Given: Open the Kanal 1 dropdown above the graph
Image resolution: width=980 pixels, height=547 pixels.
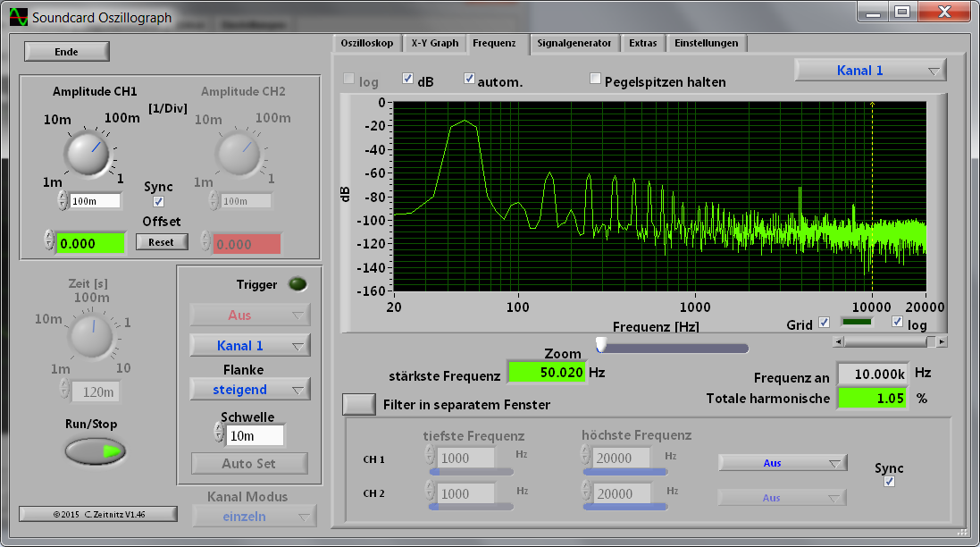Looking at the screenshot, I should (x=869, y=70).
